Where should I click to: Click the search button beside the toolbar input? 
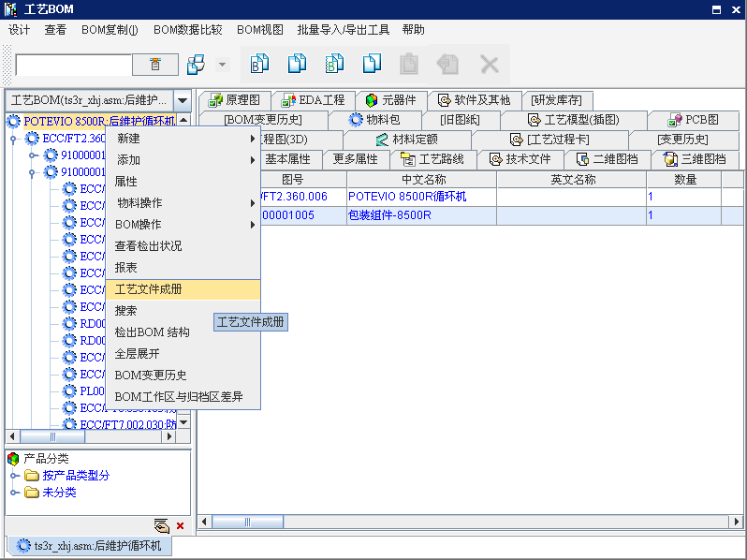click(155, 65)
